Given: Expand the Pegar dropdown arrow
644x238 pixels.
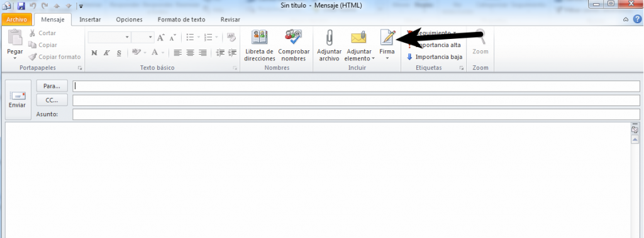Looking at the screenshot, I should 15,58.
